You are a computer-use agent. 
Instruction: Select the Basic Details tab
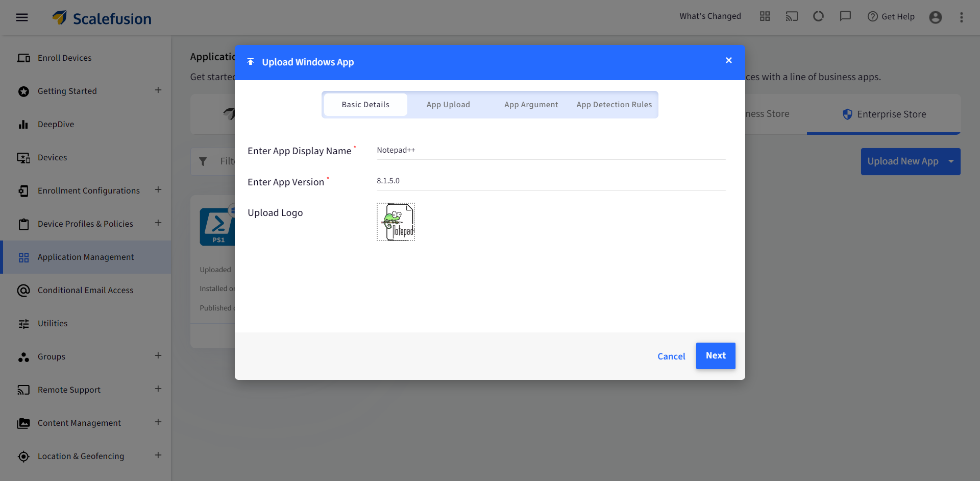365,105
